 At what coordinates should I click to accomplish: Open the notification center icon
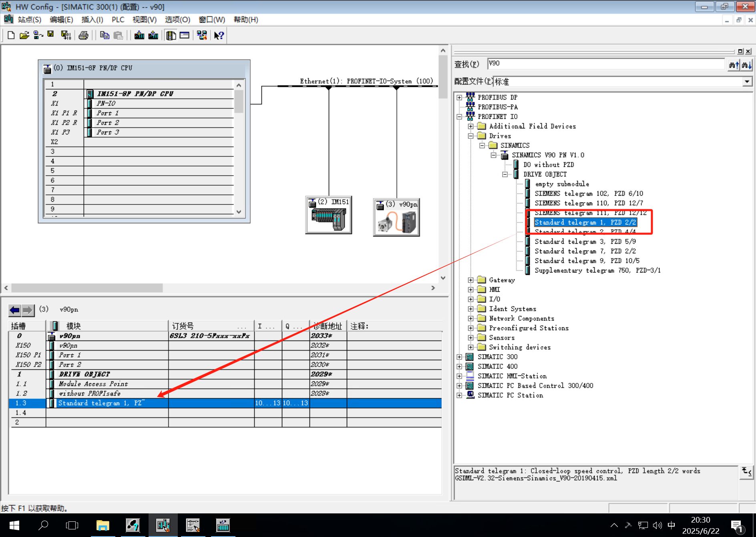(737, 525)
